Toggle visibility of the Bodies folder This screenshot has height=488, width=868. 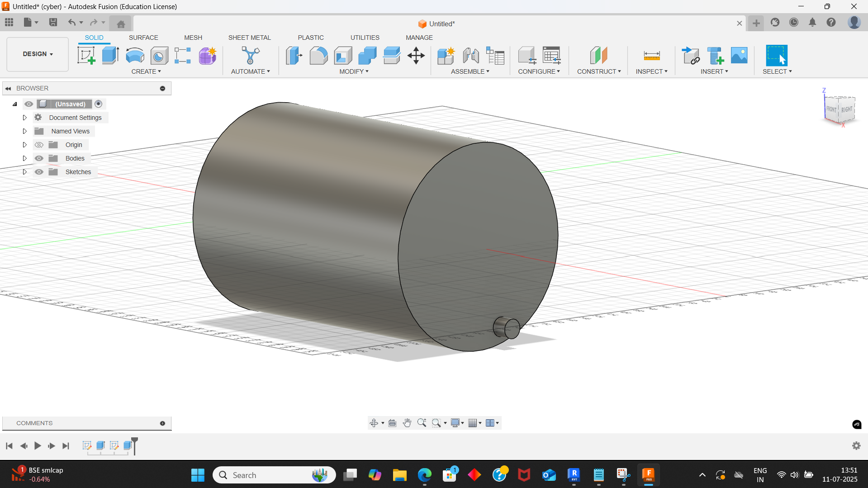(39, 158)
